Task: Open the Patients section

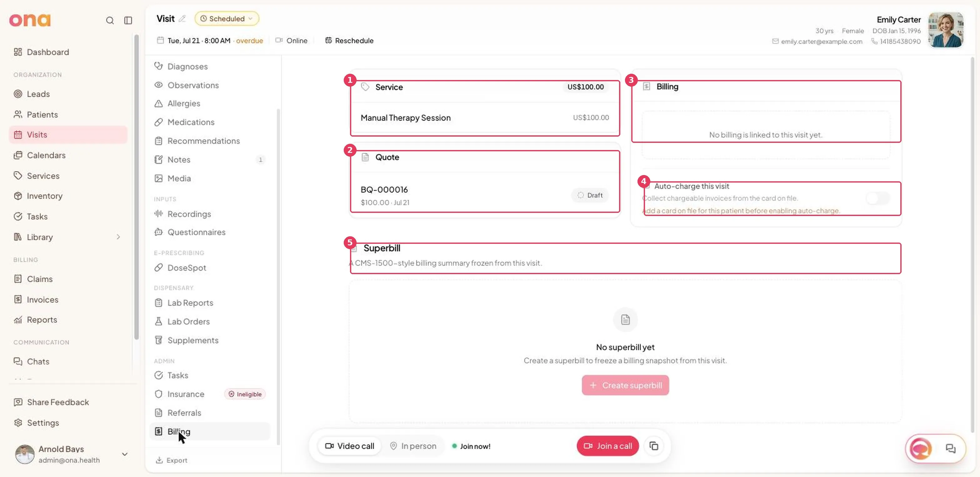Action: pos(42,114)
